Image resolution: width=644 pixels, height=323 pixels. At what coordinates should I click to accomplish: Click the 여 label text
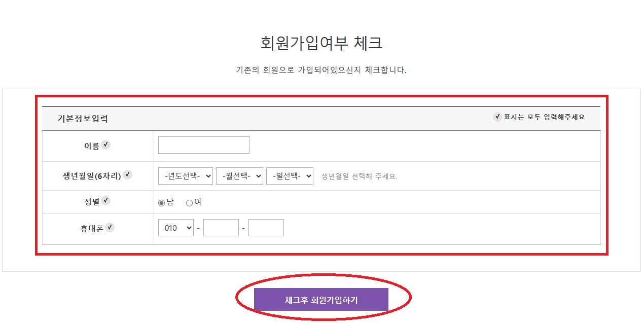pos(198,202)
